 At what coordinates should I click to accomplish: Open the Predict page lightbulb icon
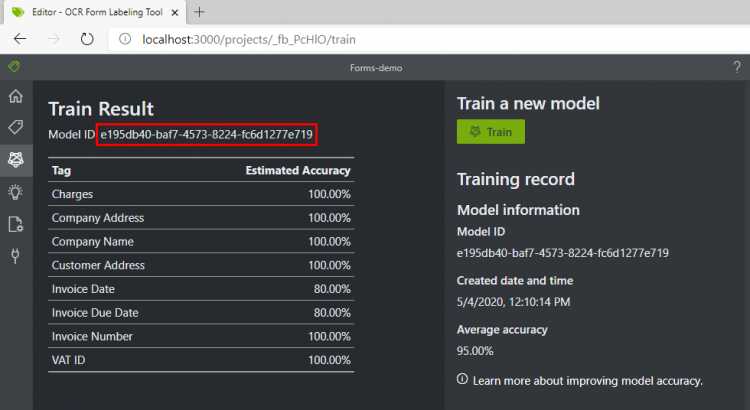[15, 191]
